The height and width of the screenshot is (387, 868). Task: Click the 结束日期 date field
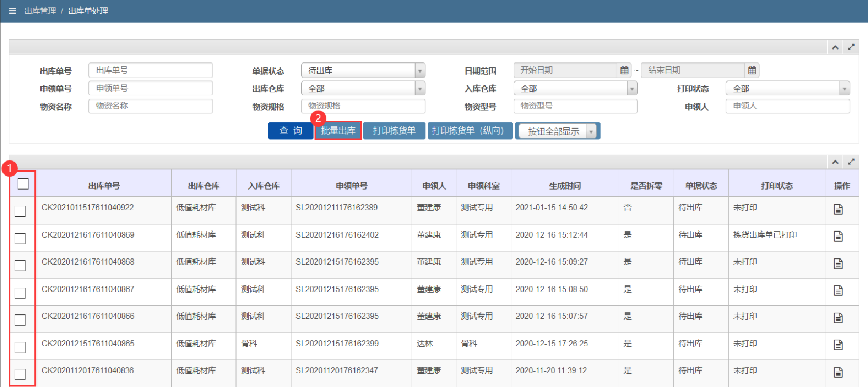(x=693, y=70)
